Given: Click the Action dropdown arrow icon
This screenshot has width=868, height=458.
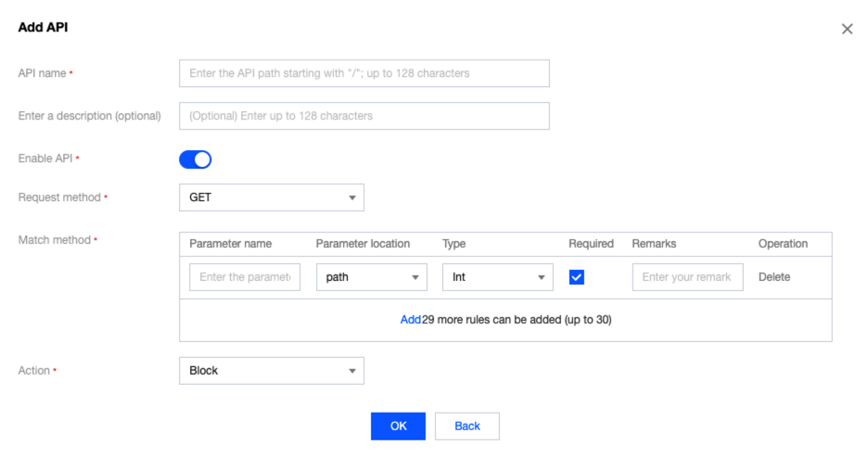Looking at the screenshot, I should click(352, 371).
